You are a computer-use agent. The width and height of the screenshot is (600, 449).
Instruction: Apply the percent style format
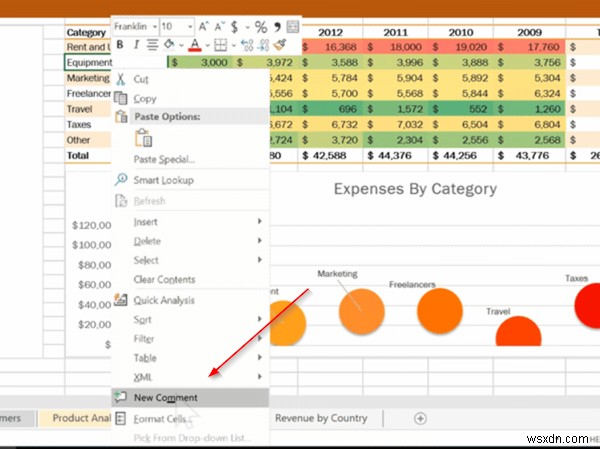[x=261, y=26]
